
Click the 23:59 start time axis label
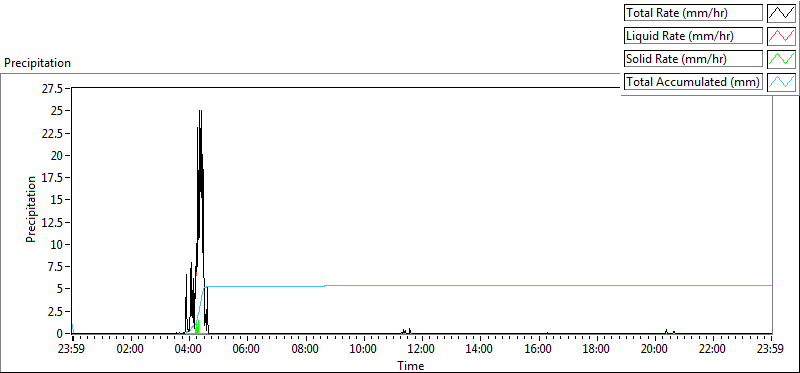tap(73, 350)
